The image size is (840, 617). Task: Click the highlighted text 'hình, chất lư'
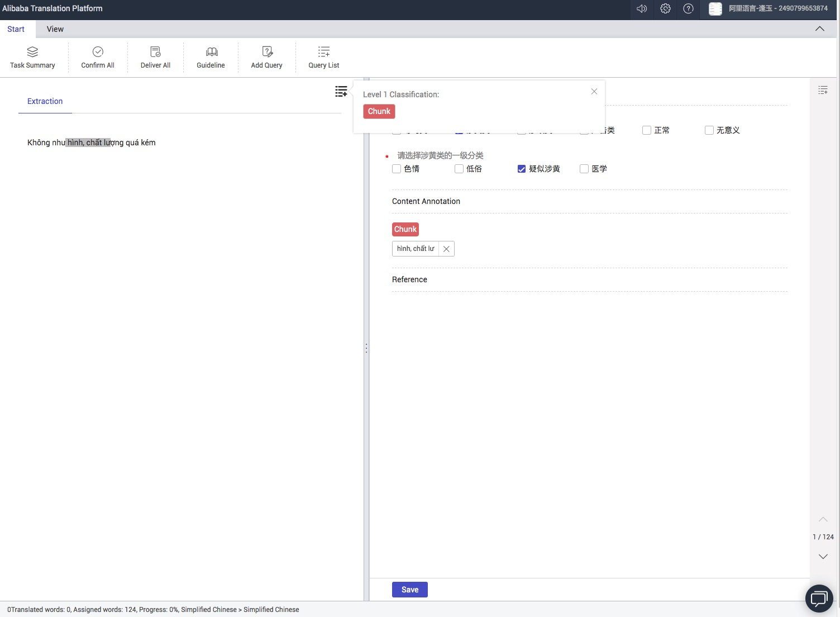(88, 143)
